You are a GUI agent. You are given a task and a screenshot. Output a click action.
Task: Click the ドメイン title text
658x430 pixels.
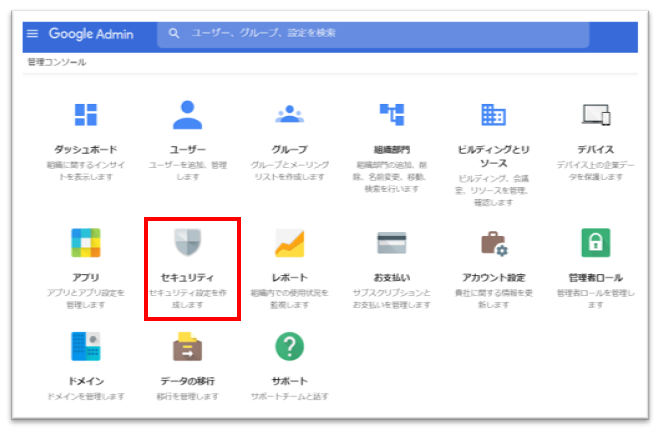86,381
